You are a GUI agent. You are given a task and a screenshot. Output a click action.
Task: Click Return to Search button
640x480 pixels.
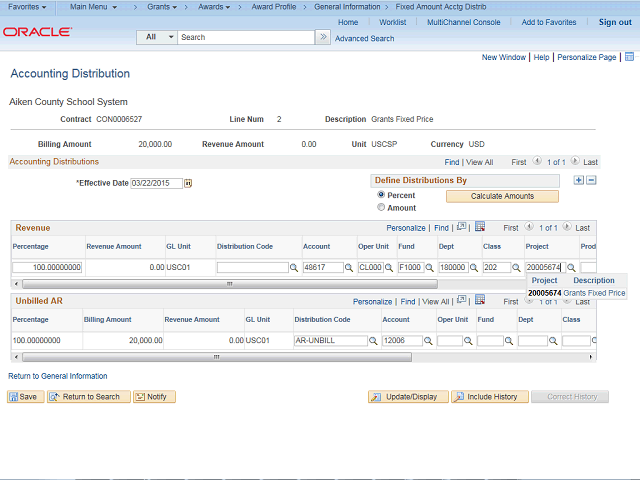click(x=89, y=397)
